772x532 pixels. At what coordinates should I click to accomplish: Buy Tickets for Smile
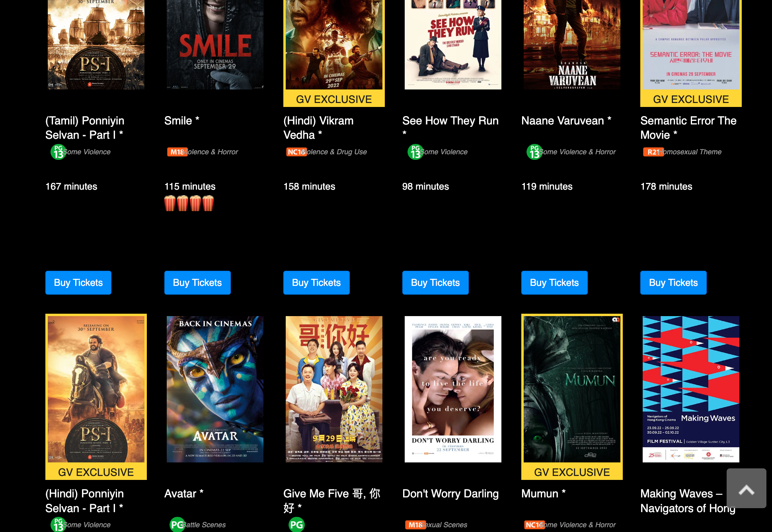tap(197, 283)
